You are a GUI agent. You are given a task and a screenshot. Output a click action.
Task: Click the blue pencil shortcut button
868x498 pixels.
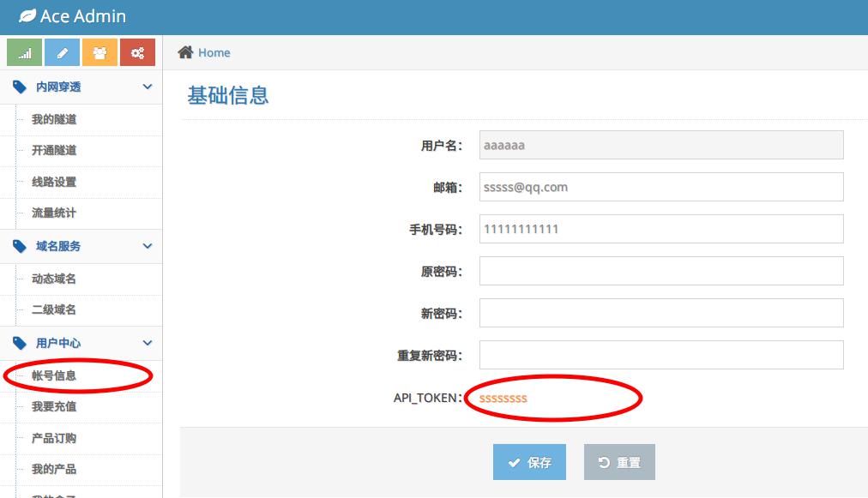62,52
